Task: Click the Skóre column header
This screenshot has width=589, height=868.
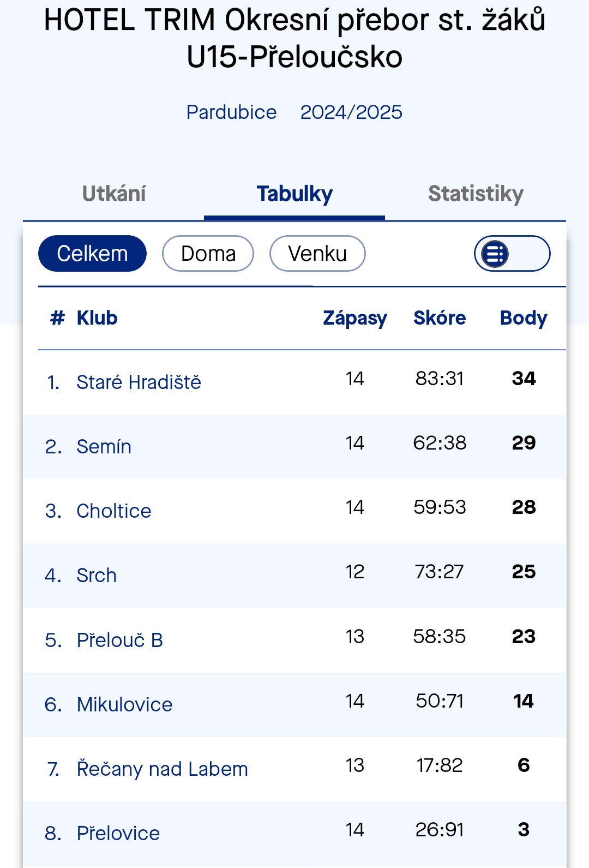Action: pos(440,318)
